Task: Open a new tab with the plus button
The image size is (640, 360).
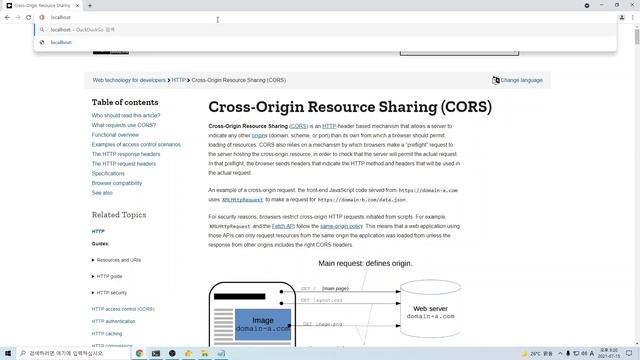Action: pos(90,6)
